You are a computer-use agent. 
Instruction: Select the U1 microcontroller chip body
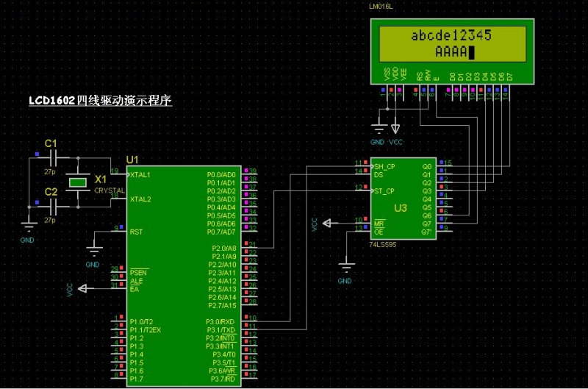[x=183, y=276]
